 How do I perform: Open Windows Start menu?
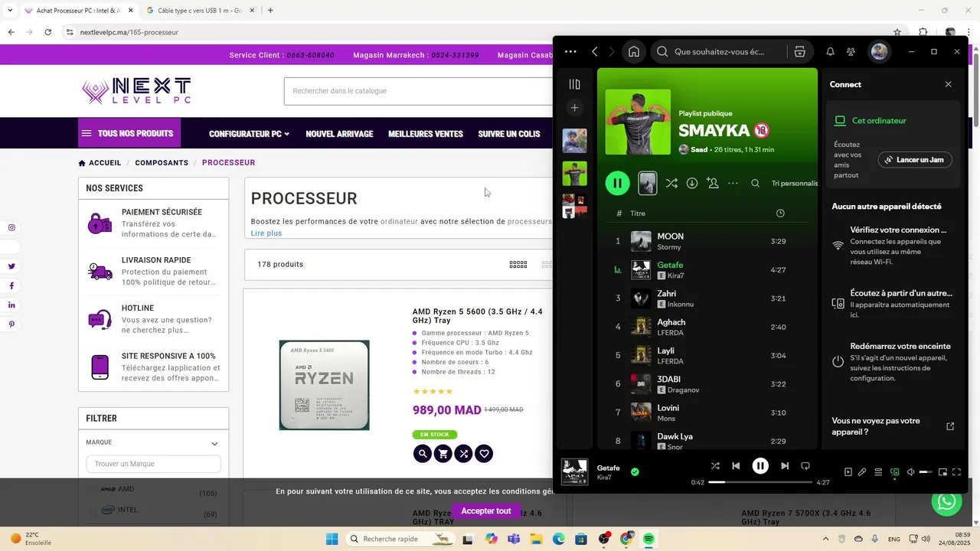coord(332,539)
